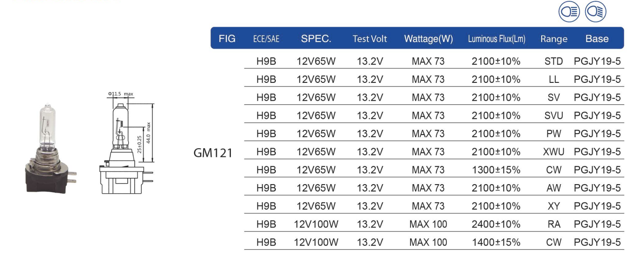Click the MAX 100 wattage in RA row
This screenshot has width=644, height=263.
pyautogui.click(x=428, y=224)
